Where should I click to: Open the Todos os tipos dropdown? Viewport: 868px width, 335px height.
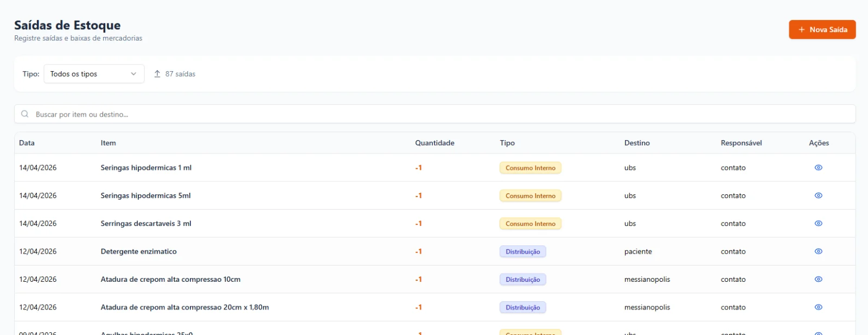(94, 74)
